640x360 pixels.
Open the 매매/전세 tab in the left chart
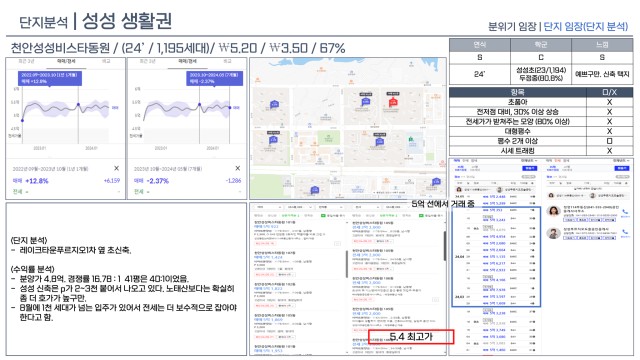tap(66, 62)
